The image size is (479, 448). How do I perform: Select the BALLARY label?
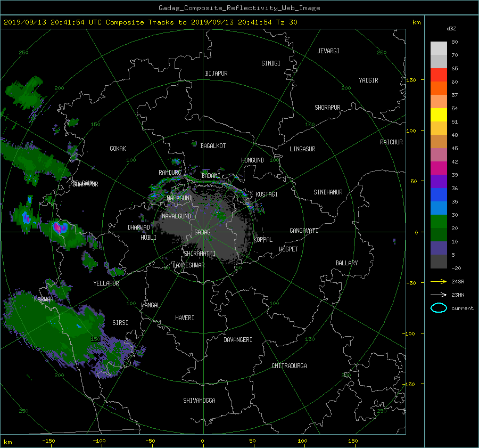point(346,263)
